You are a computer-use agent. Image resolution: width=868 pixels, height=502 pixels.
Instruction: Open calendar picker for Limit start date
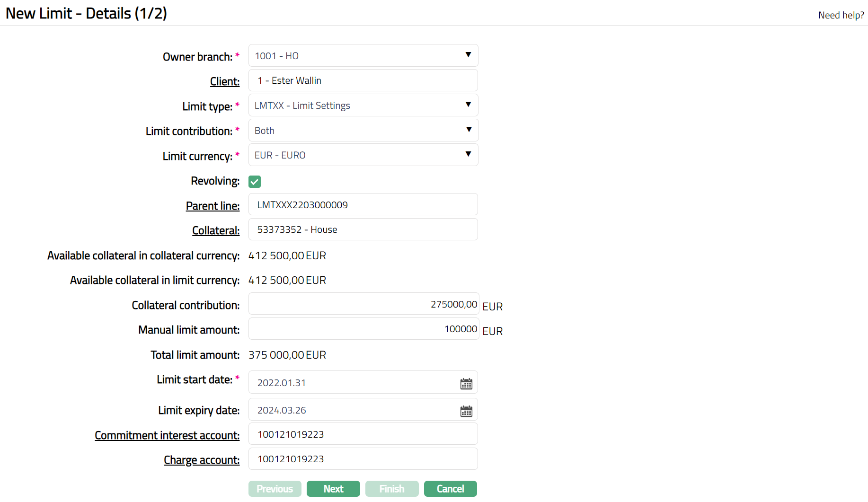[x=466, y=383]
